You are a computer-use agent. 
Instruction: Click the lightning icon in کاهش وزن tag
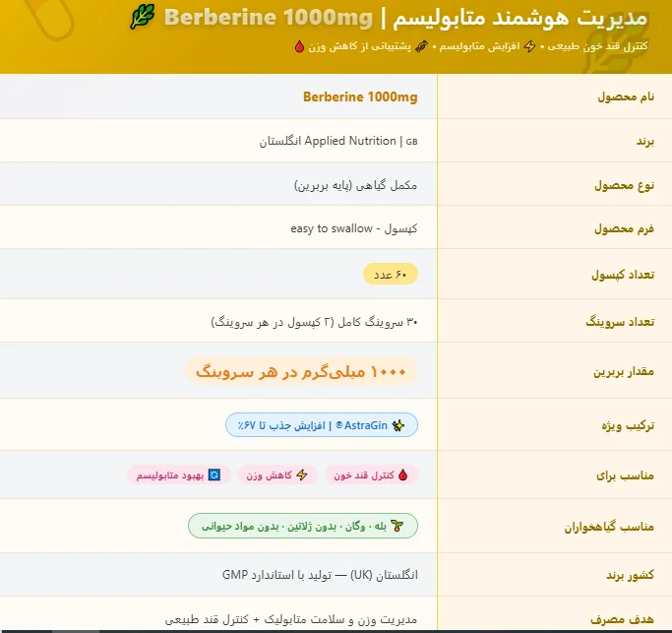pyautogui.click(x=302, y=475)
